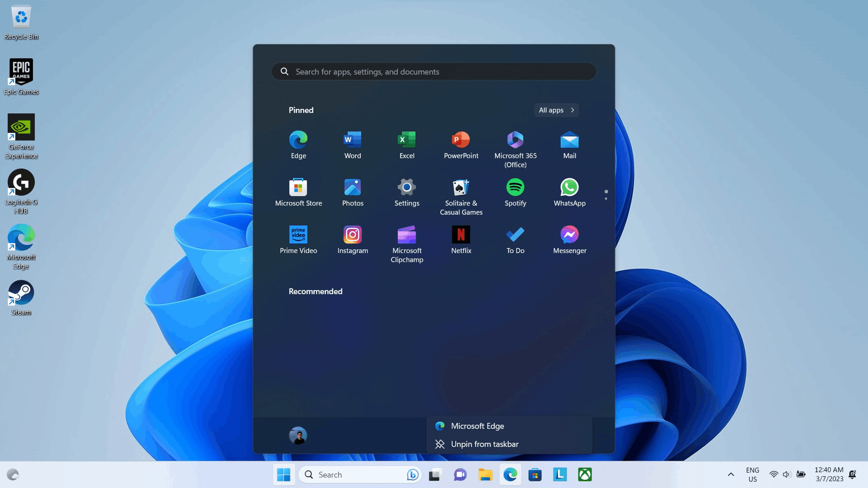Open PowerPoint from pinned apps

point(461,145)
